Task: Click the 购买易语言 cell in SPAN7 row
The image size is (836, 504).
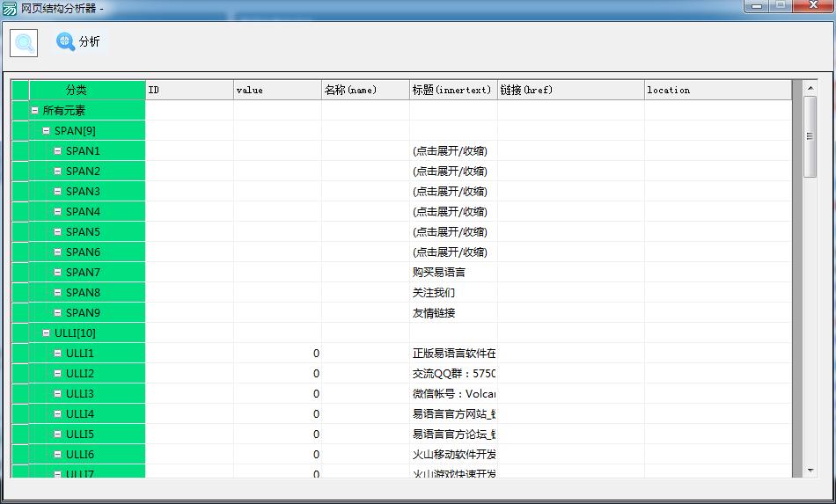Action: click(453, 273)
